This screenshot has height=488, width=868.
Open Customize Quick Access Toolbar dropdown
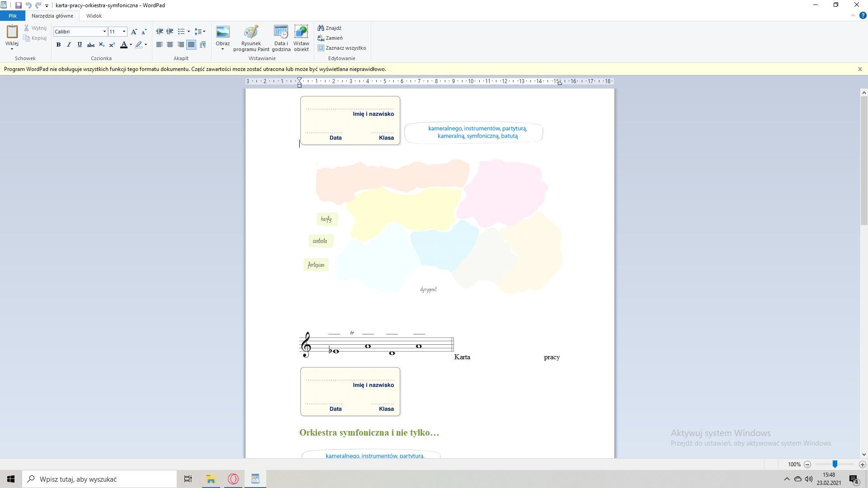(x=47, y=5)
